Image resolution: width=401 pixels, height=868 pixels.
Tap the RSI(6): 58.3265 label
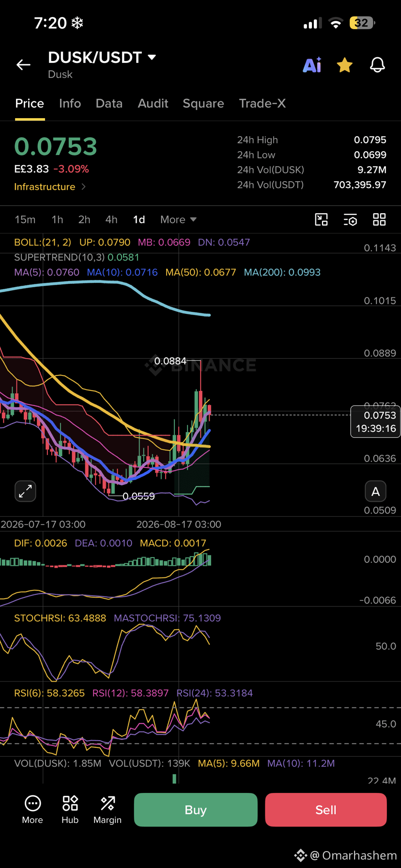point(49,693)
